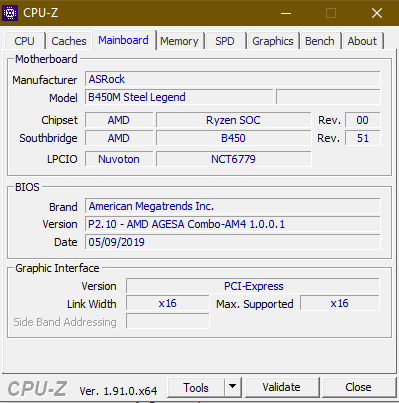
Task: Click the AMD value in Chipset row
Action: [119, 120]
